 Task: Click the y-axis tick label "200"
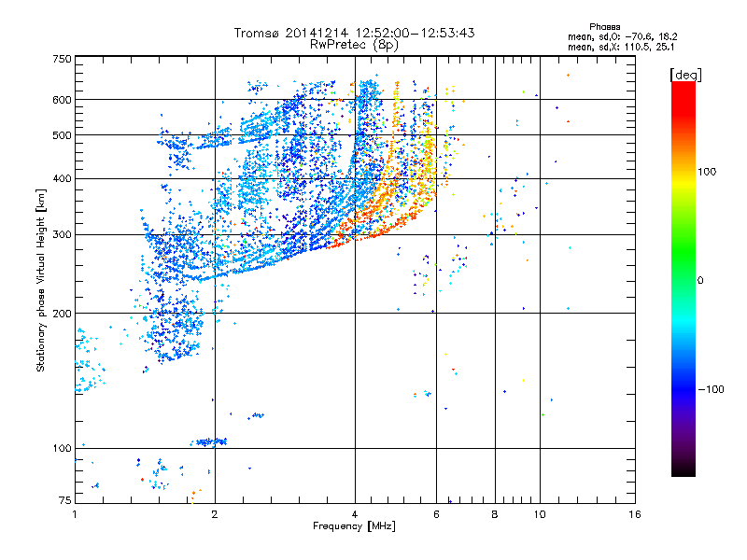tap(63, 314)
